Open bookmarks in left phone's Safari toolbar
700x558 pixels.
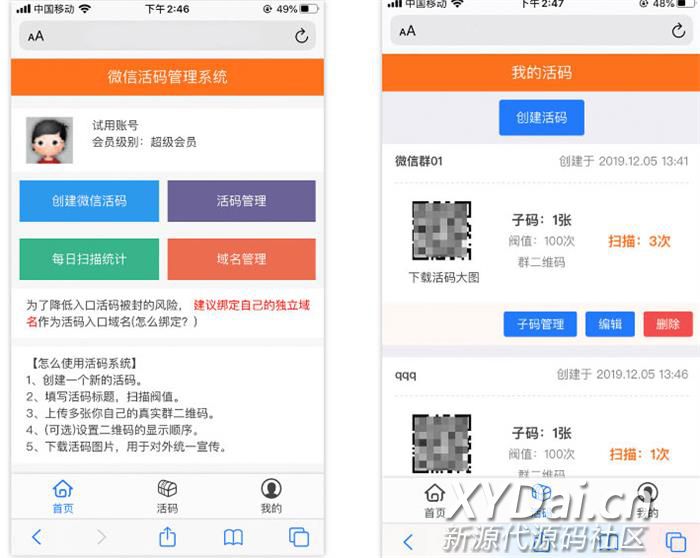point(233,537)
